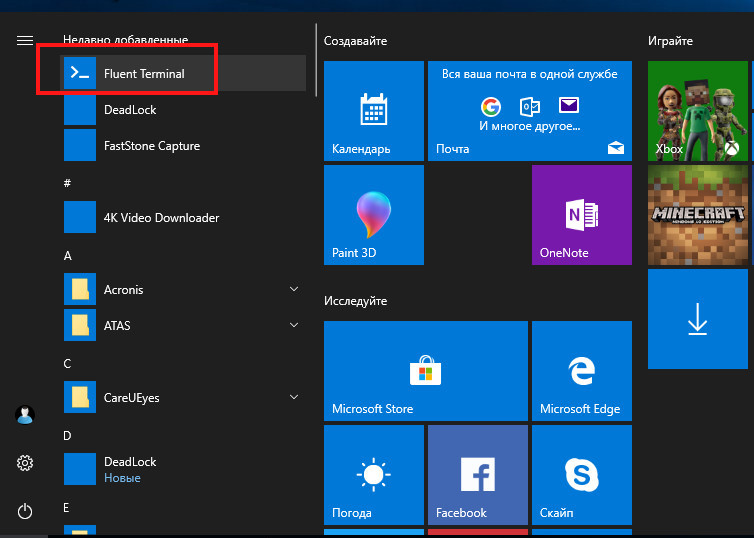Click the ATAS folder icon

80,325
